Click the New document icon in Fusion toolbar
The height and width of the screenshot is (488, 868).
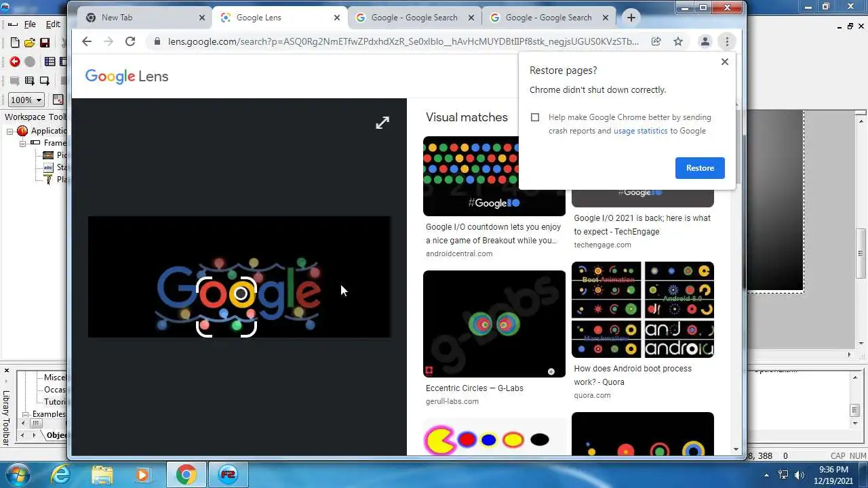coord(15,43)
